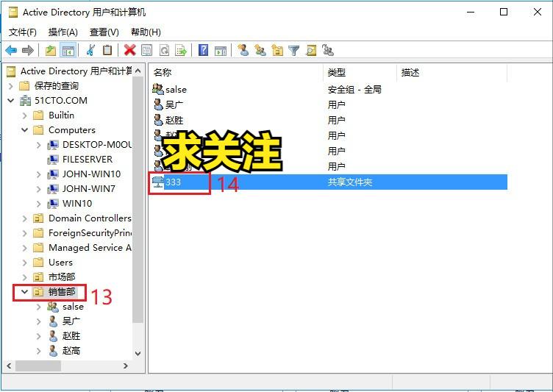Click the Back arrow toolbar icon
Viewport: 553px width, 392px height.
coord(11,51)
